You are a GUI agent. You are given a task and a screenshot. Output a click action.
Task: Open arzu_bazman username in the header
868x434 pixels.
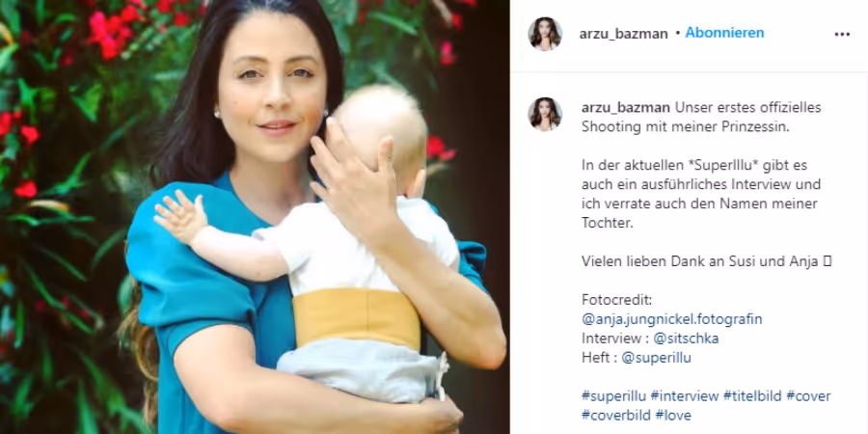pyautogui.click(x=623, y=34)
